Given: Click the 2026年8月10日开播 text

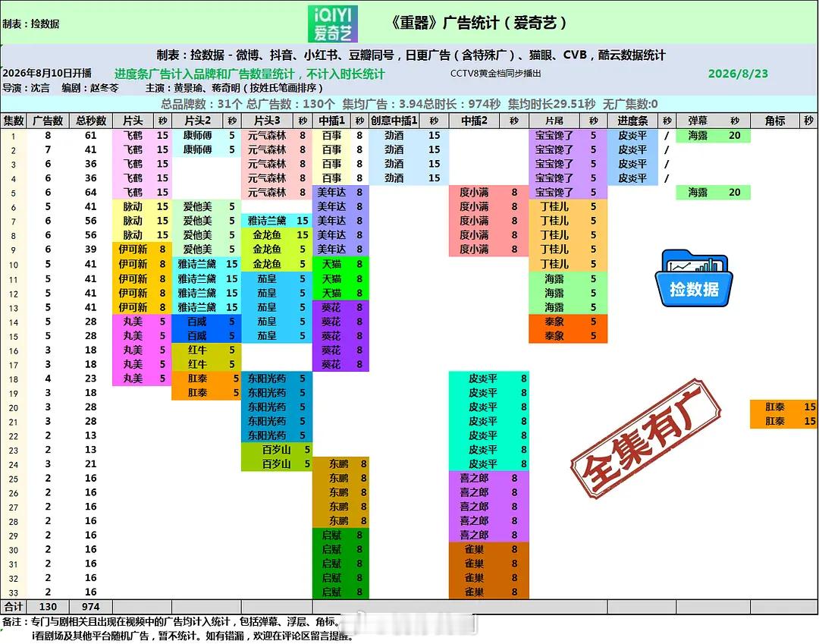Looking at the screenshot, I should (47, 73).
